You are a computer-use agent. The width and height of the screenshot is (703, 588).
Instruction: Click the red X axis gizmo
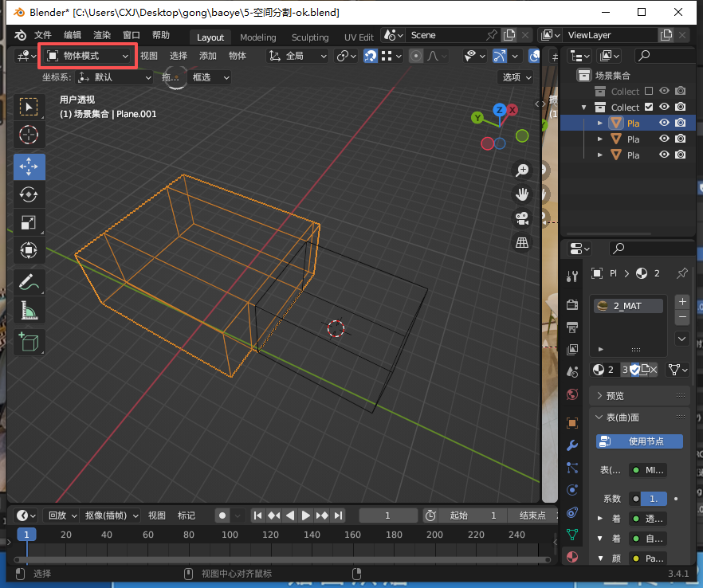point(513,110)
